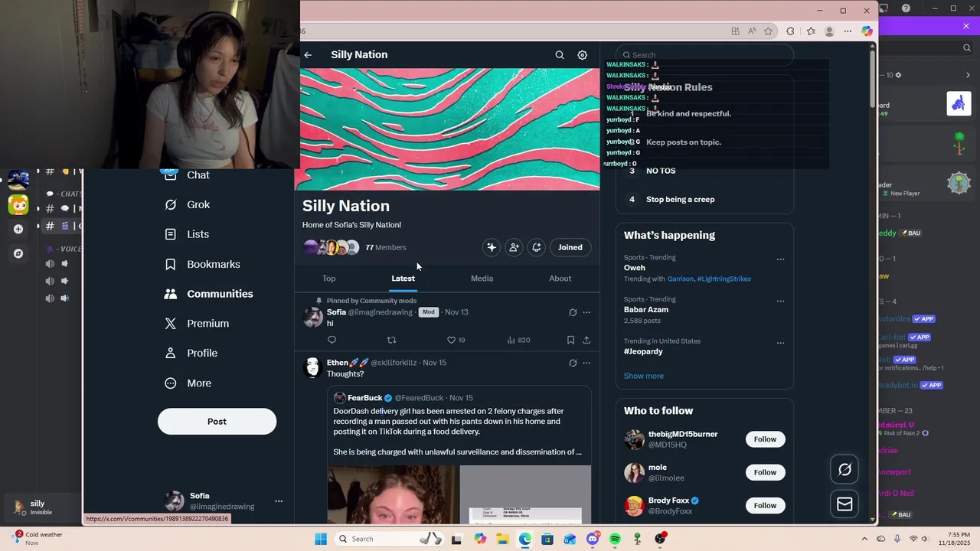Switch to the Media tab

[x=482, y=279]
